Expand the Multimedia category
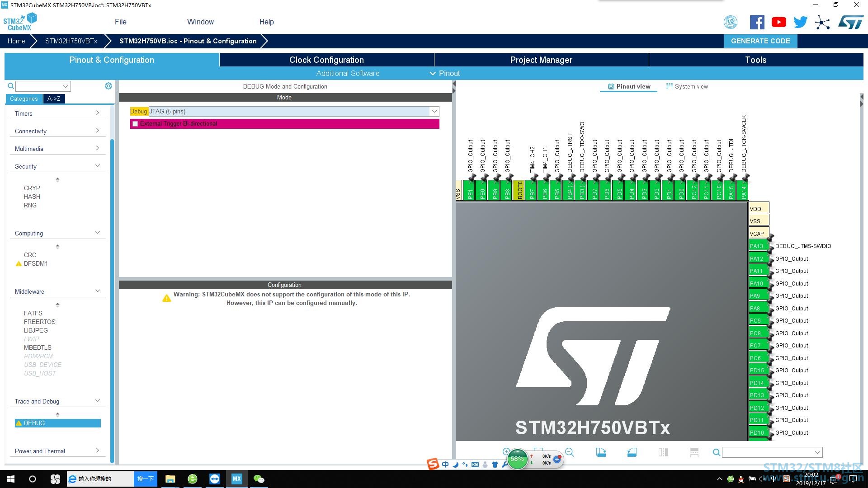 [x=57, y=149]
